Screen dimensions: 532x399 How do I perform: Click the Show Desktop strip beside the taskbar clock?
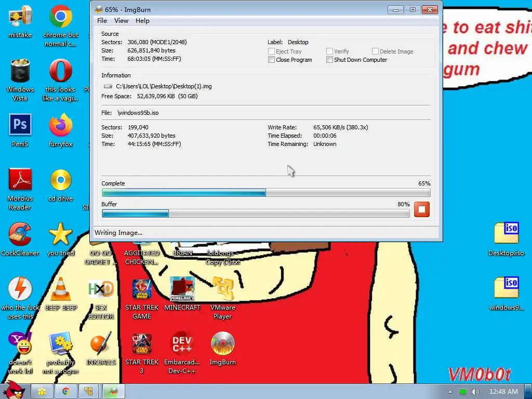pos(528,392)
